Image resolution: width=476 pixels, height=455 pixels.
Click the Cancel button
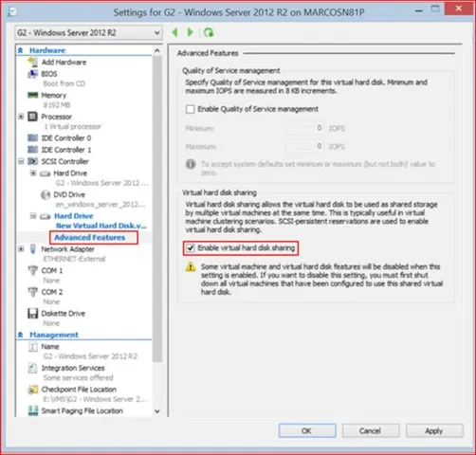(x=371, y=430)
